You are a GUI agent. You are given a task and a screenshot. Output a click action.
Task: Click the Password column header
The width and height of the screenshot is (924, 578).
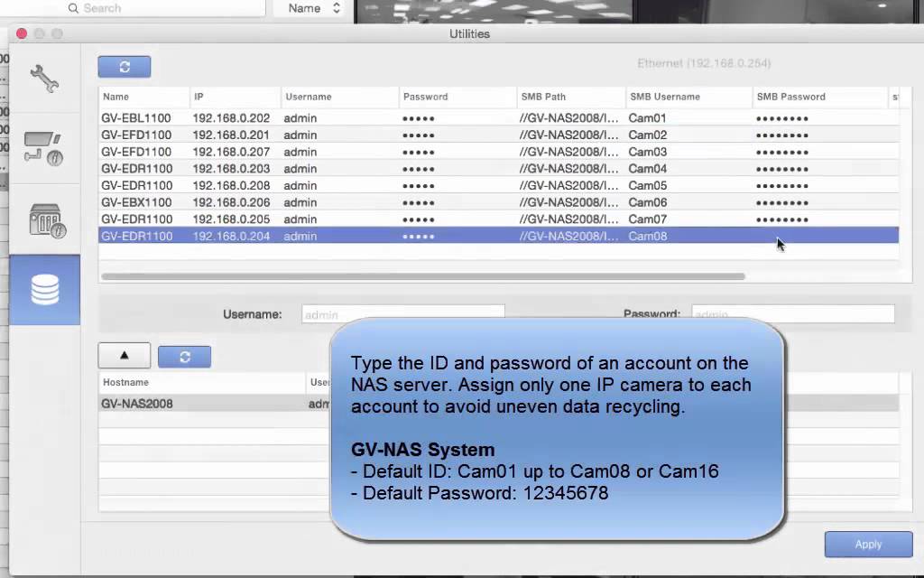click(x=457, y=97)
